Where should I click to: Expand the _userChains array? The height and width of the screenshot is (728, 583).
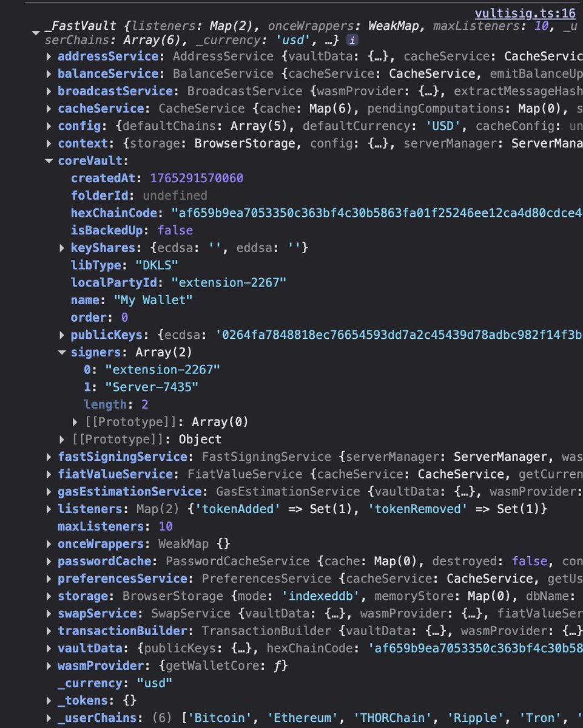point(49,718)
